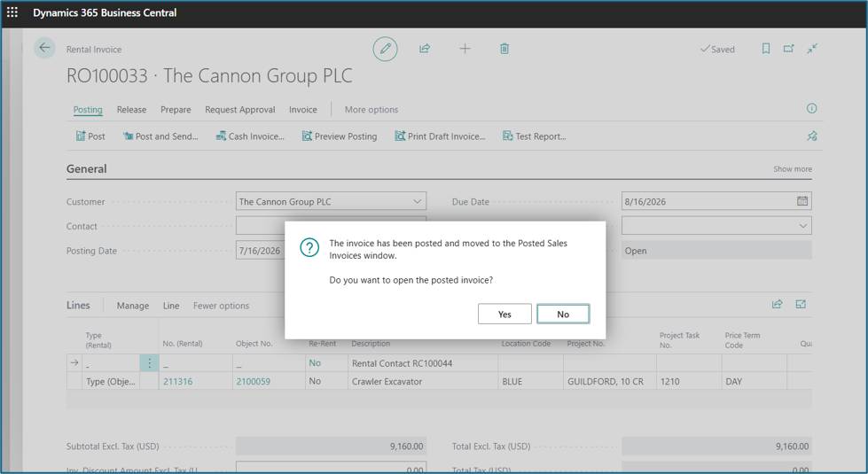
Task: Open page in new window icon
Action: pos(788,49)
